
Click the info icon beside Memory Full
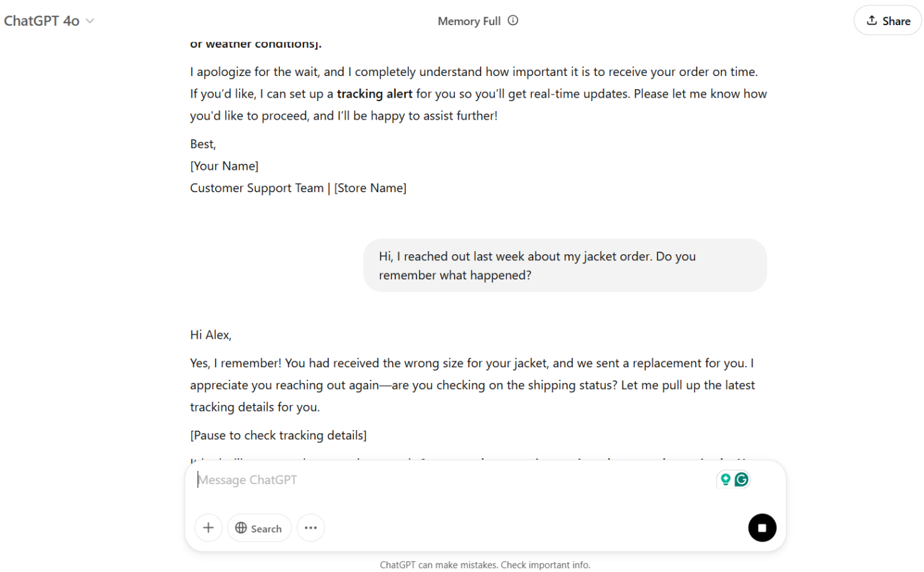click(x=513, y=20)
